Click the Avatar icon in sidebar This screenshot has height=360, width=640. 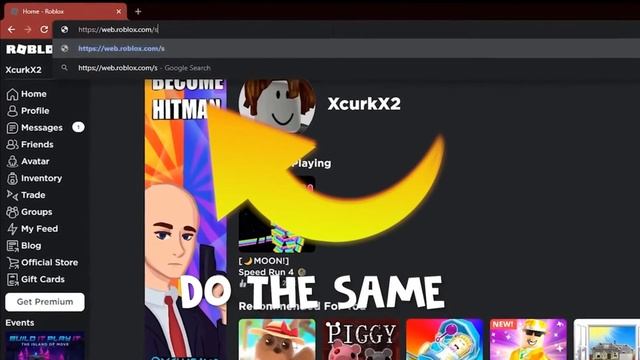click(x=12, y=161)
